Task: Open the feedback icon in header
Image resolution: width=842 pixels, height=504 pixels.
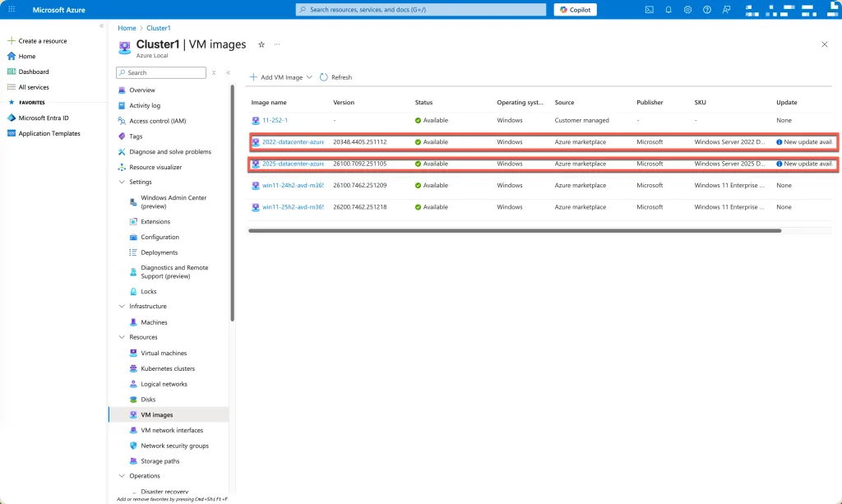Action: pos(725,10)
